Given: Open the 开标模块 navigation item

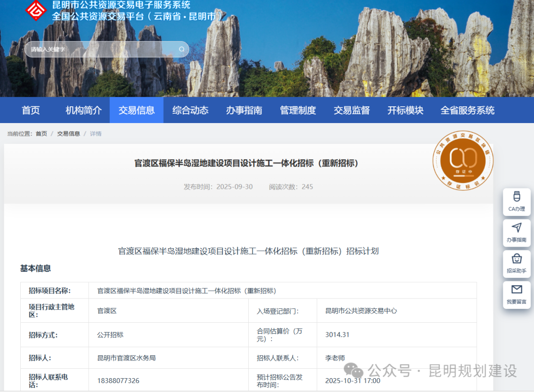Looking at the screenshot, I should pos(405,110).
